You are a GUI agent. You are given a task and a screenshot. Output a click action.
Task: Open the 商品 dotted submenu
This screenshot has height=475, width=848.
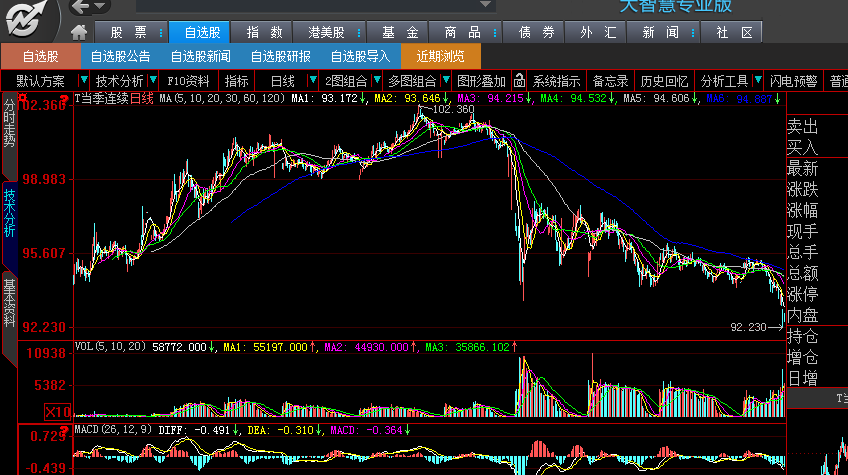[495, 33]
